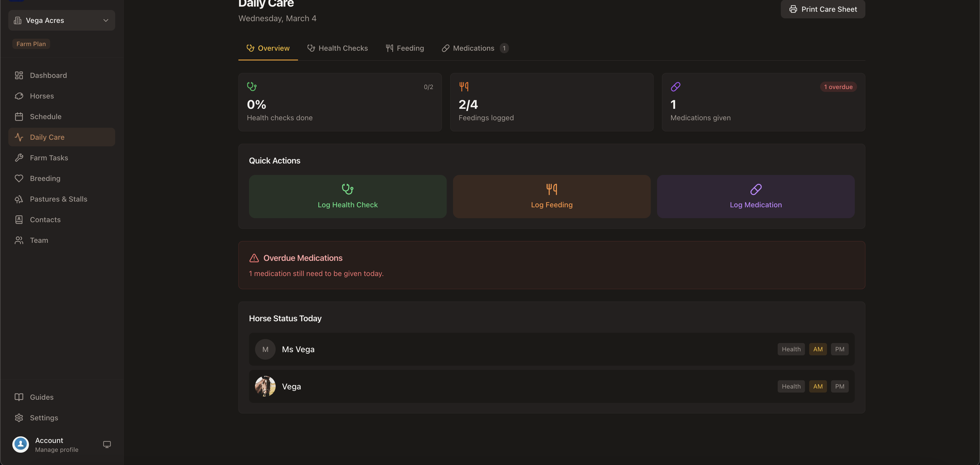Screen dimensions: 980x465
Task: Select the Dashboard icon in the sidebar
Action: tap(19, 75)
